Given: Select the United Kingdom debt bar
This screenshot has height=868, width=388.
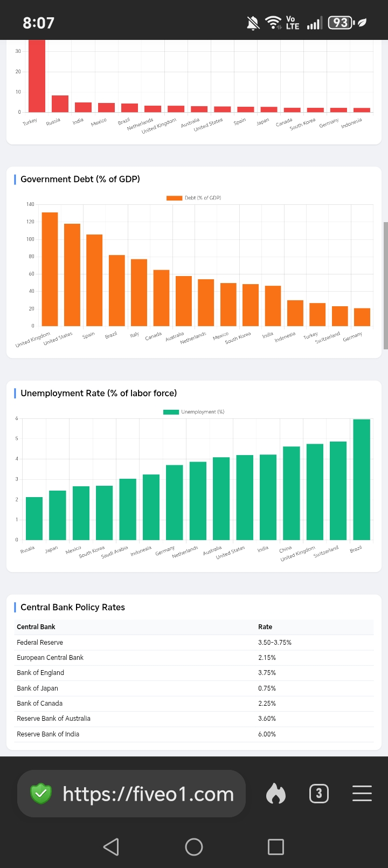Looking at the screenshot, I should tap(50, 269).
